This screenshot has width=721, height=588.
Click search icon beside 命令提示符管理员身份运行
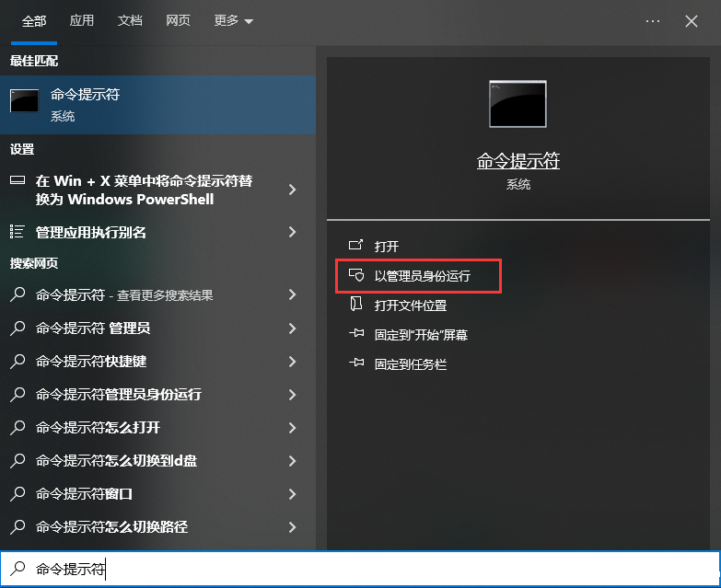17,394
